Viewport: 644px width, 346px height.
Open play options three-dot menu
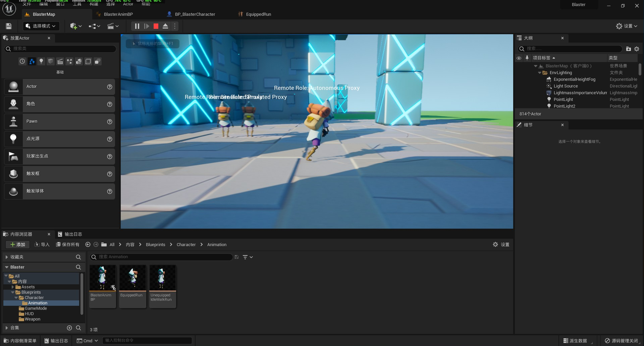[174, 26]
